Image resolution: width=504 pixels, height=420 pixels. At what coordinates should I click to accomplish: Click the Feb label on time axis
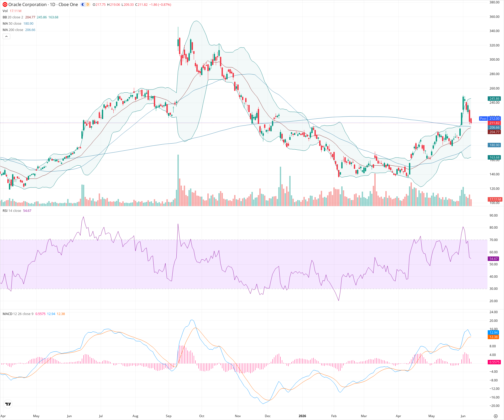click(334, 416)
